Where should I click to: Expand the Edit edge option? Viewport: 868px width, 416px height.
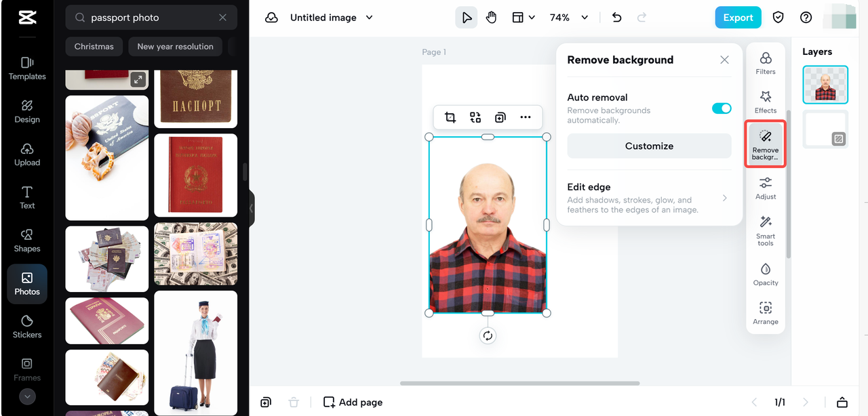pyautogui.click(x=649, y=198)
